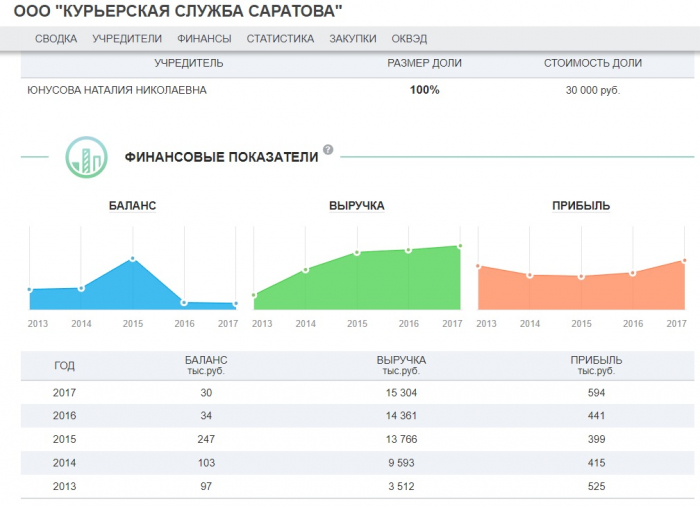Click the 2013 data point on ПРИБЫЛЬ chart
The height and width of the screenshot is (506, 700).
point(479,266)
